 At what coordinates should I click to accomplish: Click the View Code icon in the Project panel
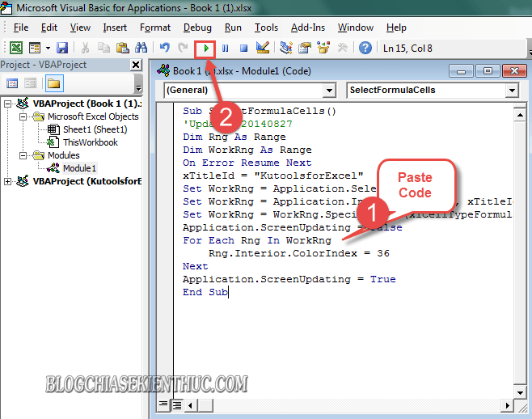(12, 83)
